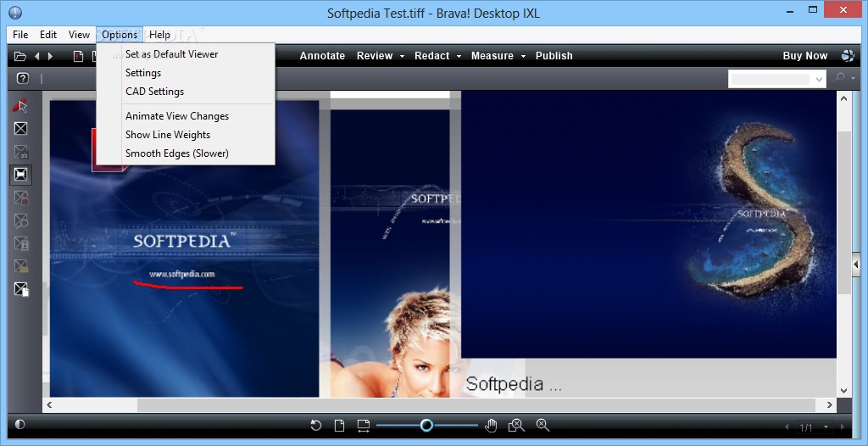
Task: Open the View menu
Action: tap(79, 35)
